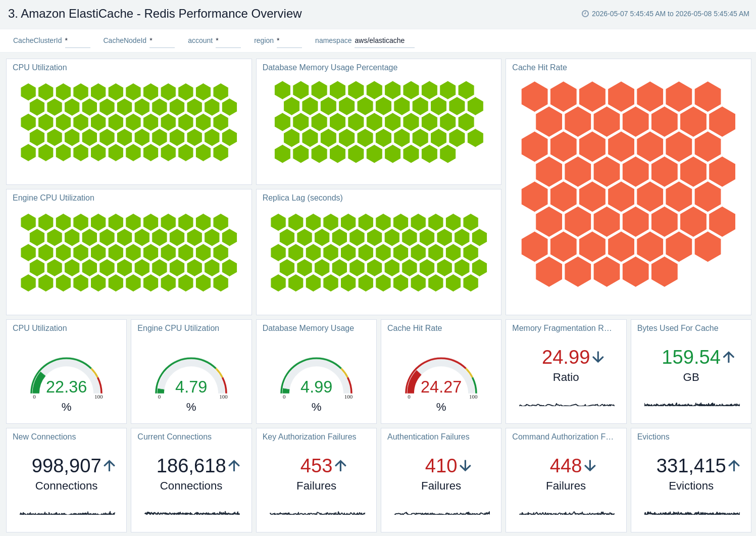Click the down arrow next to 448 failures
Viewport: 756px width, 536px height.
coord(590,466)
